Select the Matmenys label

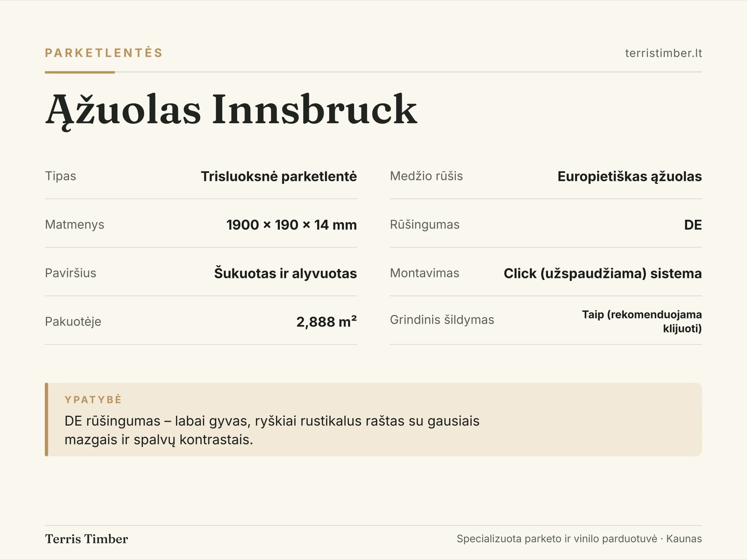[75, 224]
